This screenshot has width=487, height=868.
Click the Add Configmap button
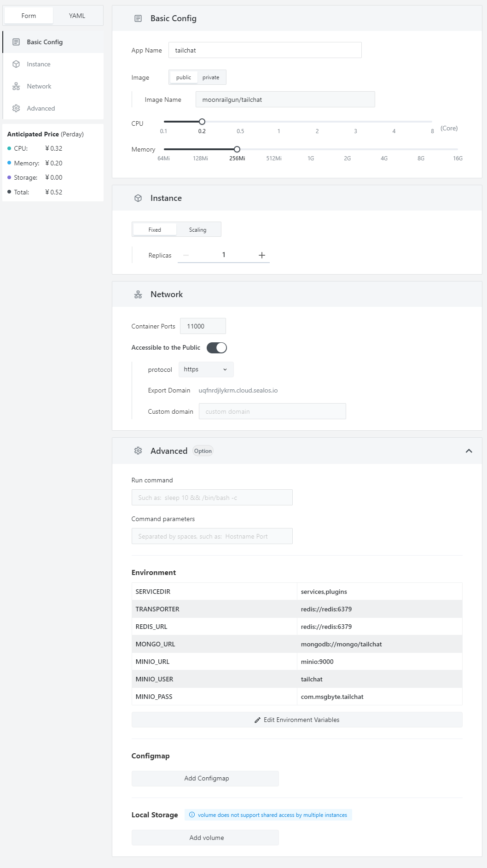point(205,778)
